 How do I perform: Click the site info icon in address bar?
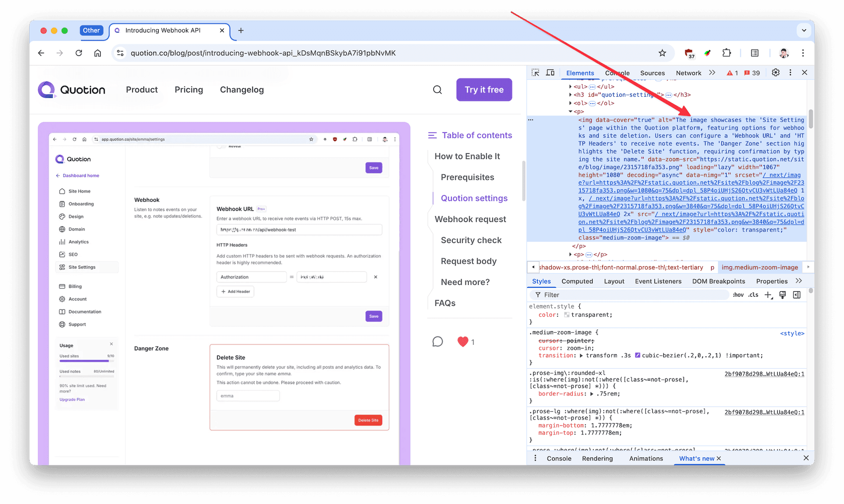120,53
